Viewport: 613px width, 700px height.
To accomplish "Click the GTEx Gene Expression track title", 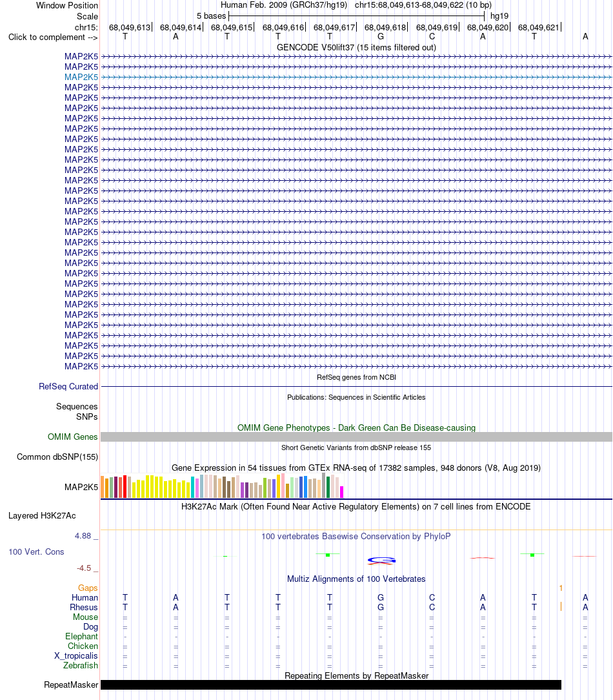I will (356, 468).
